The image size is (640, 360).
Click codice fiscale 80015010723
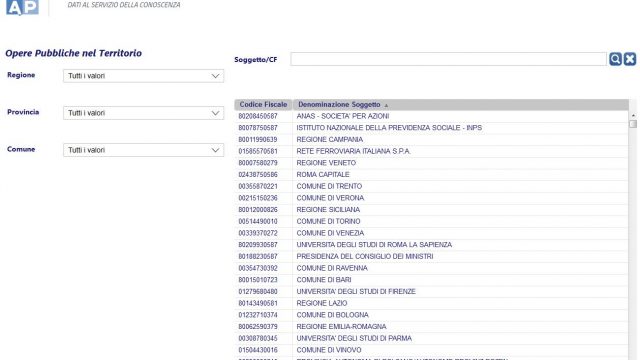(x=258, y=280)
